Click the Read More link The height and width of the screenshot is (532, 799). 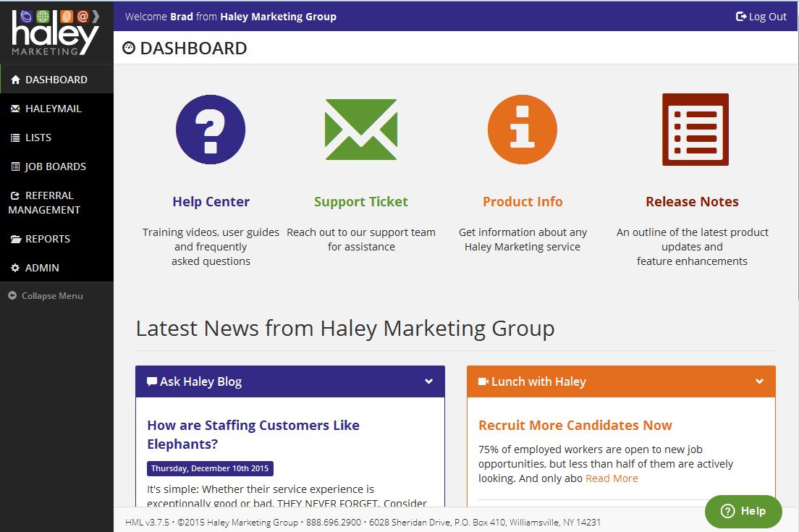click(x=612, y=478)
